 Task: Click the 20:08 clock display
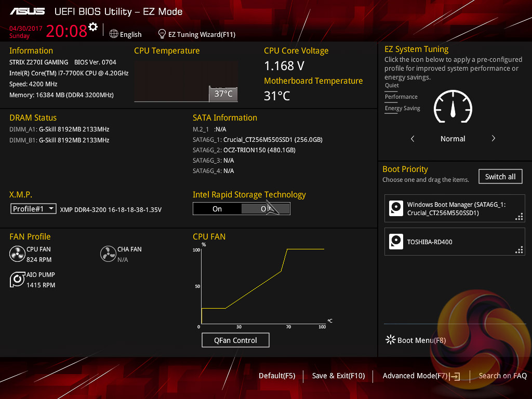(x=66, y=31)
